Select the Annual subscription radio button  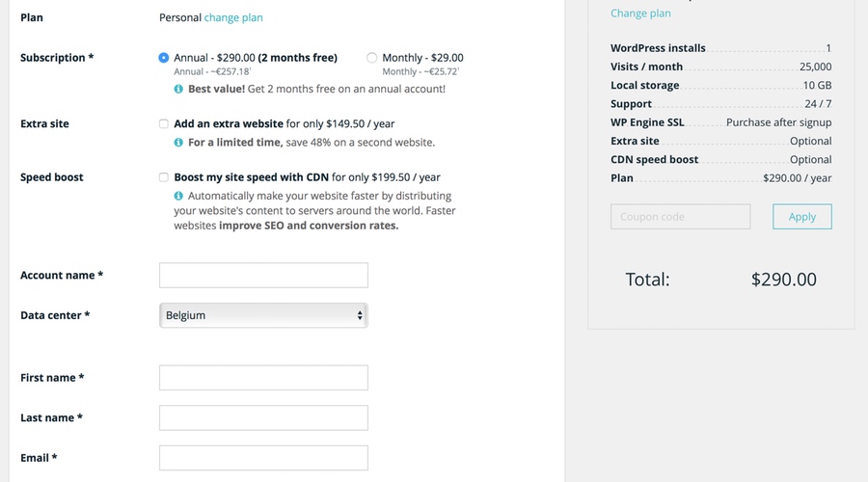click(163, 58)
